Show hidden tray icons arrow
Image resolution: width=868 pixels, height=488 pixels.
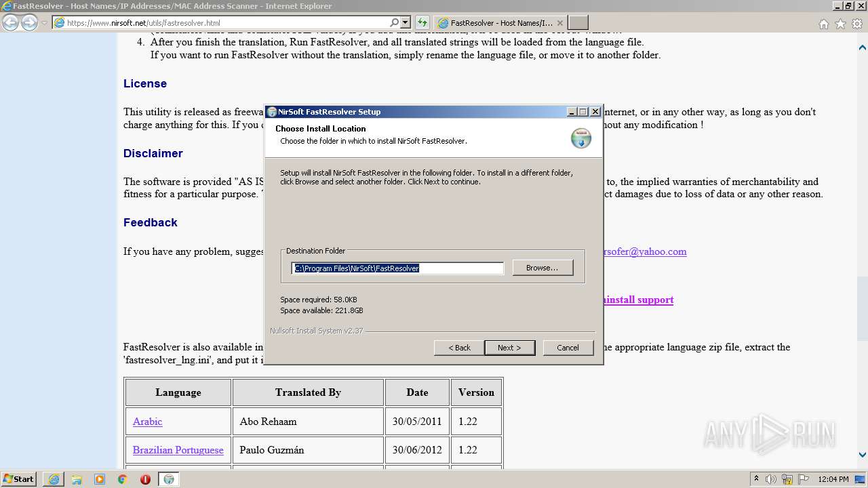click(757, 479)
